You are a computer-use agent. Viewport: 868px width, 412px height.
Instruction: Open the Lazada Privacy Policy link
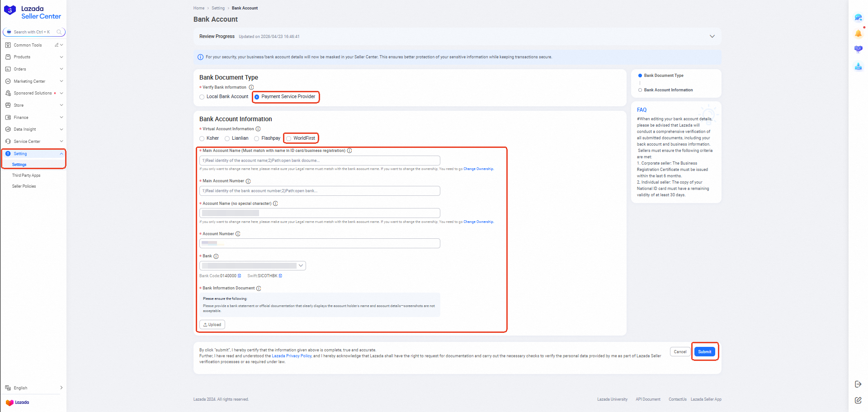[x=292, y=356]
